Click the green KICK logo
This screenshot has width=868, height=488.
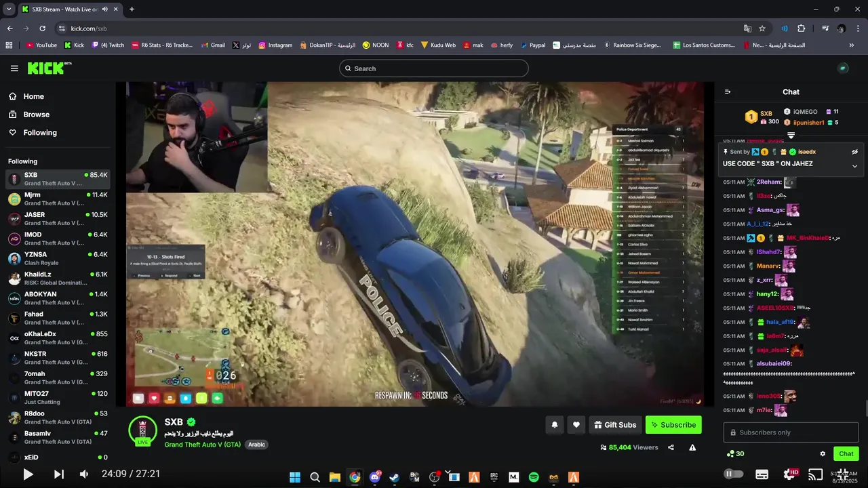[49, 68]
